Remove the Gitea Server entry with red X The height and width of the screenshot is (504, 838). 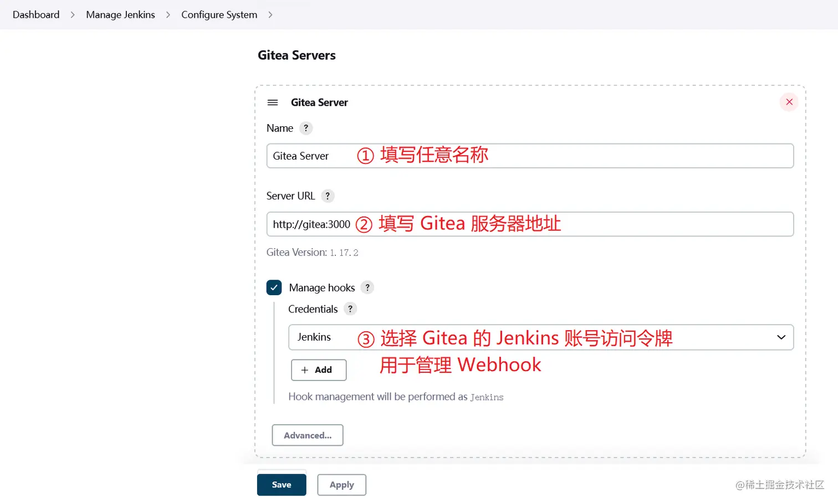click(789, 102)
